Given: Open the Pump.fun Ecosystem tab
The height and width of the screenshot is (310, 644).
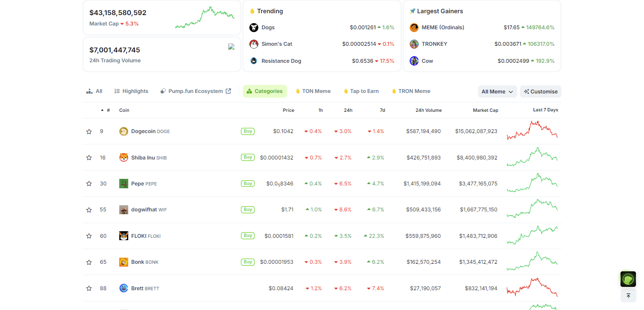Looking at the screenshot, I should point(196,91).
